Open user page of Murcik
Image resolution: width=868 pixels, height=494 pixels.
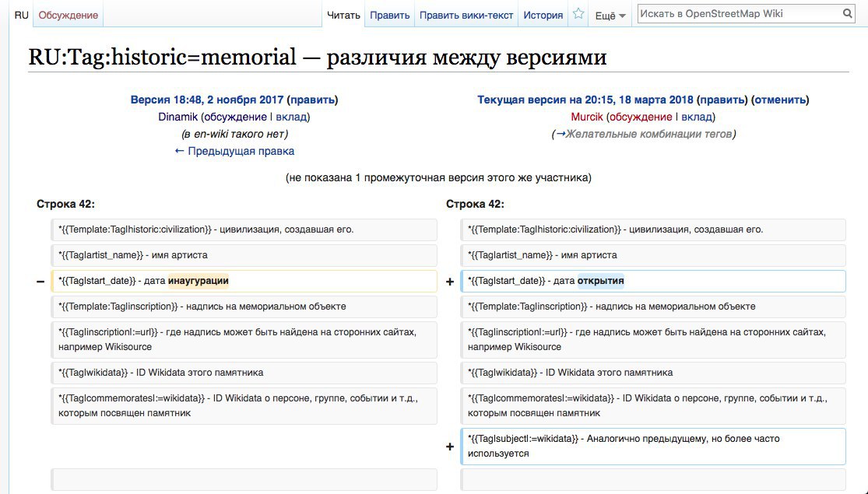pos(587,117)
